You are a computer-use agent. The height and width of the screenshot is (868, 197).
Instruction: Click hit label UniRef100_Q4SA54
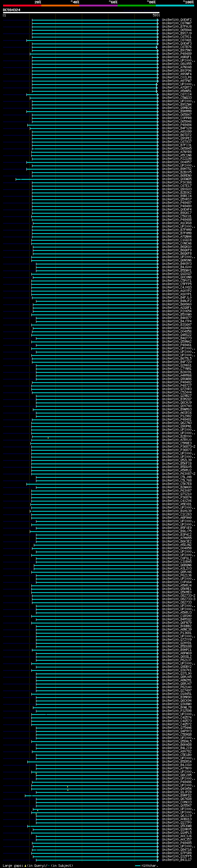tap(177, 788)
